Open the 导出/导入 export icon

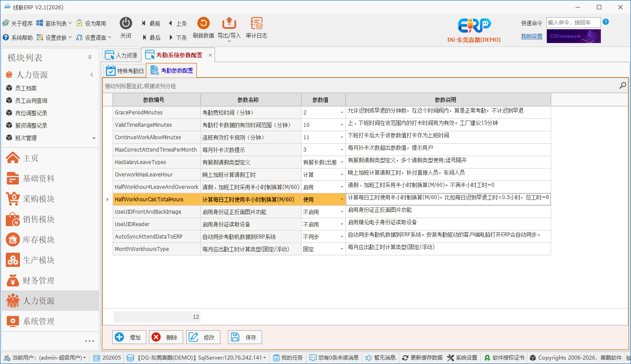(x=229, y=23)
